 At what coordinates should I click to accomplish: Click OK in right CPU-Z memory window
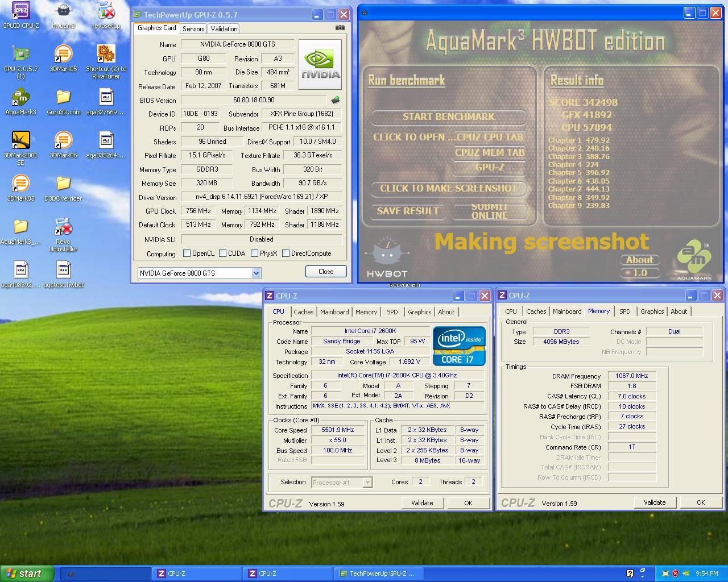(x=701, y=502)
